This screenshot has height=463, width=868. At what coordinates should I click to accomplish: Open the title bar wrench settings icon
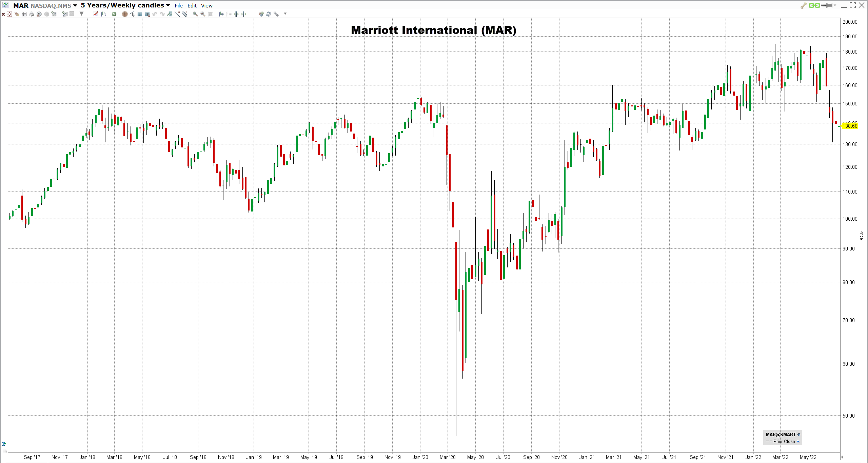pos(804,5)
